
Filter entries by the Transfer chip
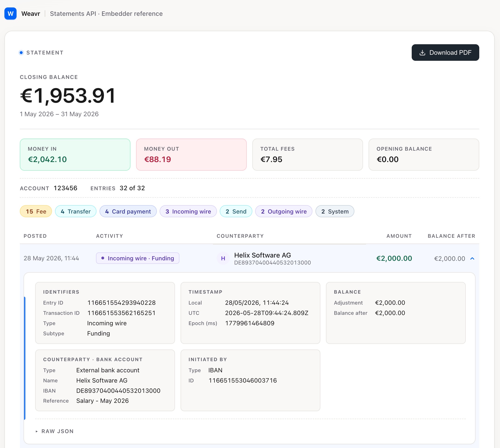coord(76,211)
